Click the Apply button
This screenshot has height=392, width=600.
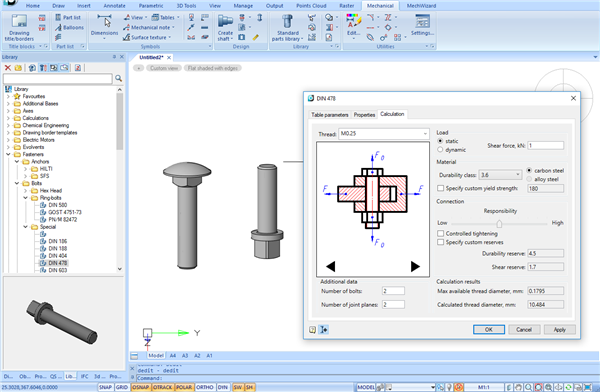[559, 330]
